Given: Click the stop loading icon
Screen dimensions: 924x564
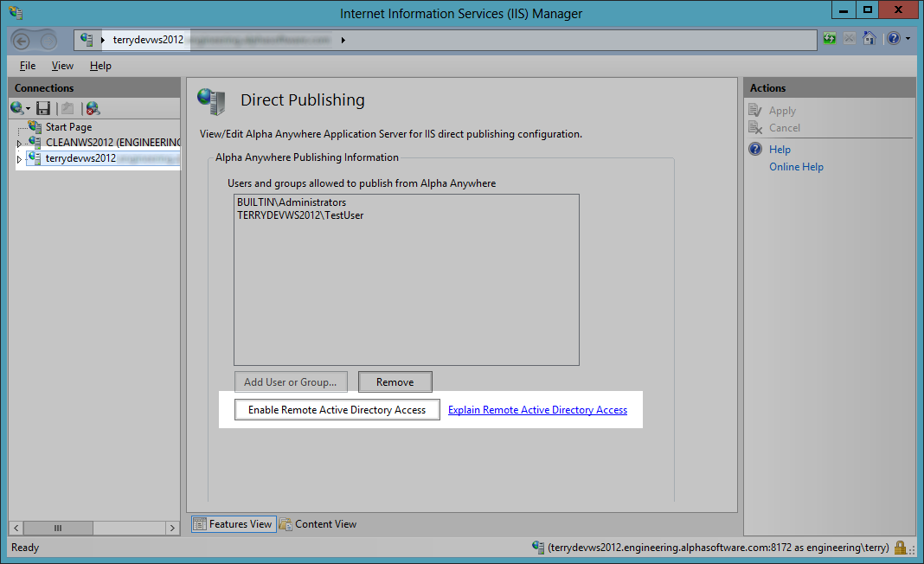Looking at the screenshot, I should (849, 39).
